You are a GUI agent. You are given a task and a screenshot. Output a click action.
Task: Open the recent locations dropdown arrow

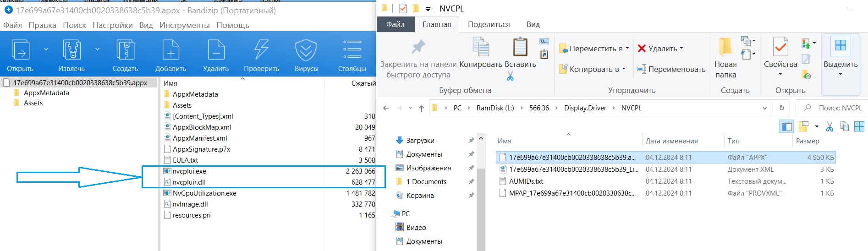410,108
